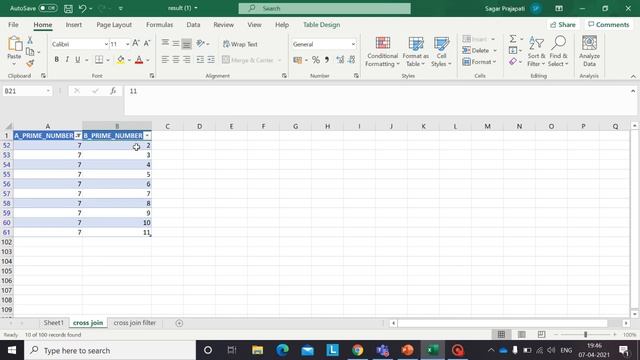Apply Comma Style
Image resolution: width=640 pixels, height=360 pixels.
click(327, 60)
